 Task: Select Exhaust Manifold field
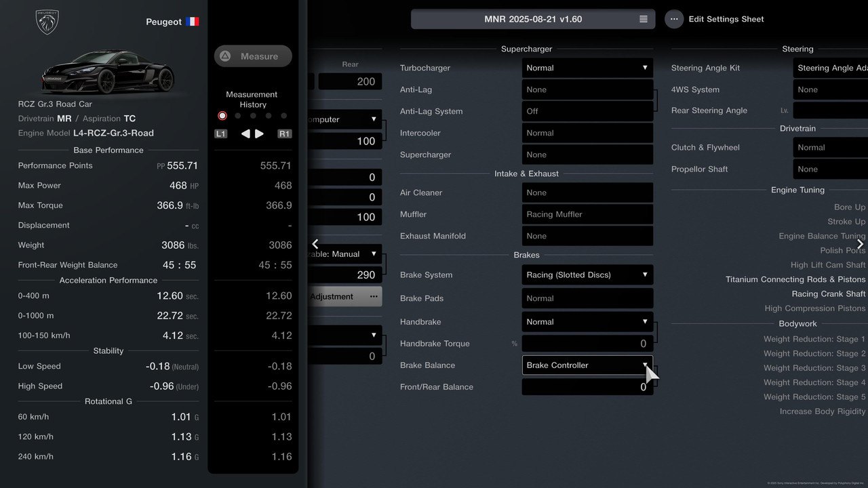(587, 236)
